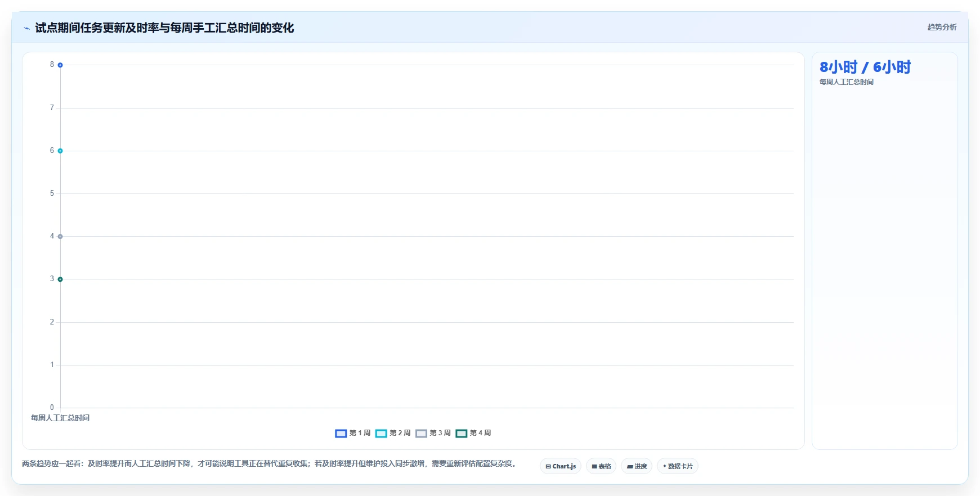This screenshot has width=980, height=496.
Task: Toggle the 第 2 周 legend swatch
Action: pos(381,434)
